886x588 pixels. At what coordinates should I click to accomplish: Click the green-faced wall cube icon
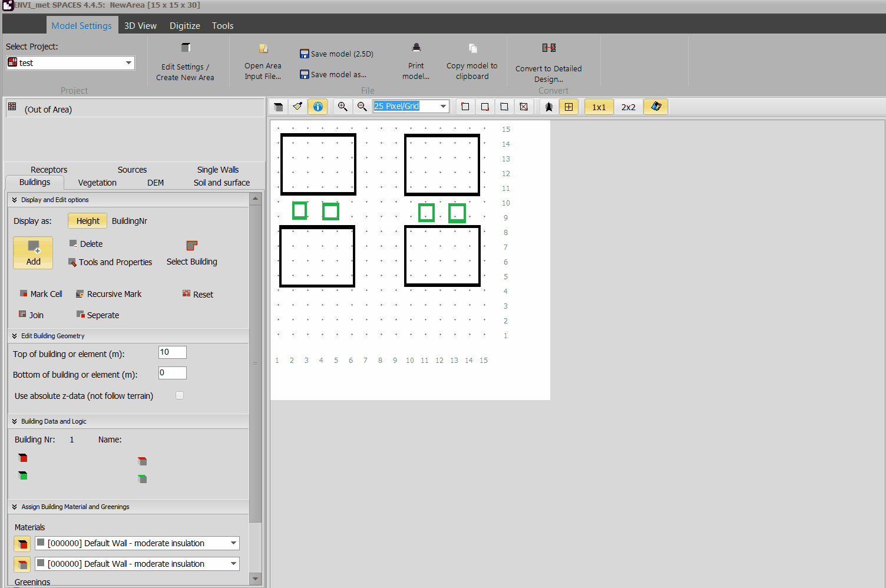pyautogui.click(x=23, y=475)
